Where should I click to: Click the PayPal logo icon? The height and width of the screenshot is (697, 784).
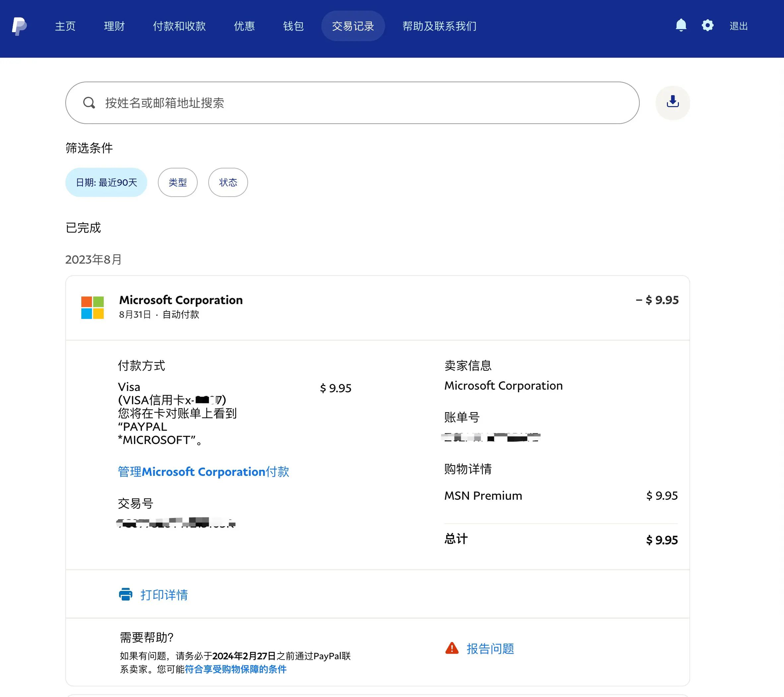[19, 26]
